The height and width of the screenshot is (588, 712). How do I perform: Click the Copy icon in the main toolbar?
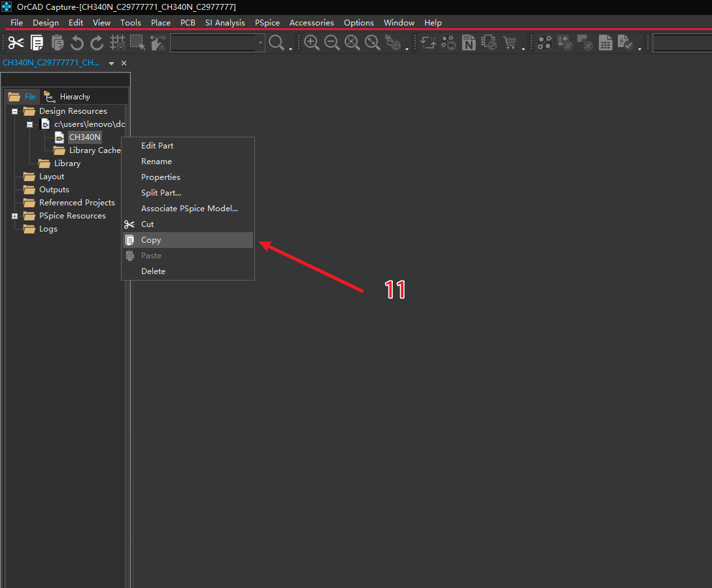(x=37, y=43)
